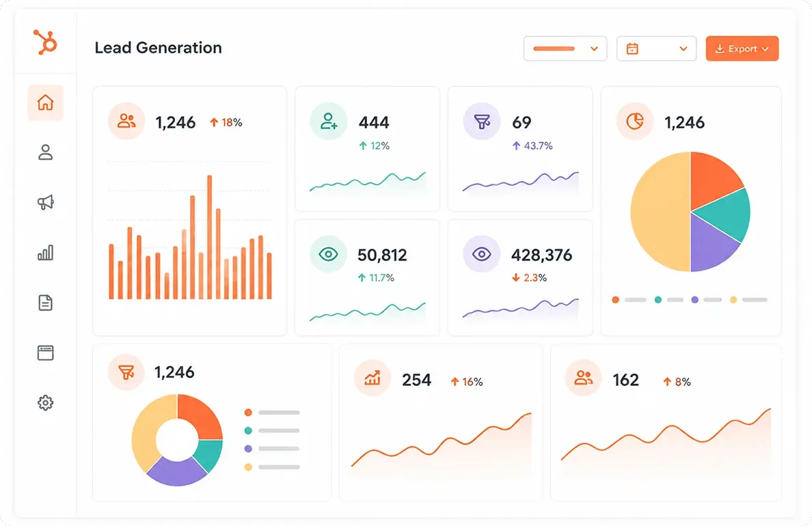Click the 50,812 metric value
Image resolution: width=812 pixels, height=526 pixels.
coord(382,255)
